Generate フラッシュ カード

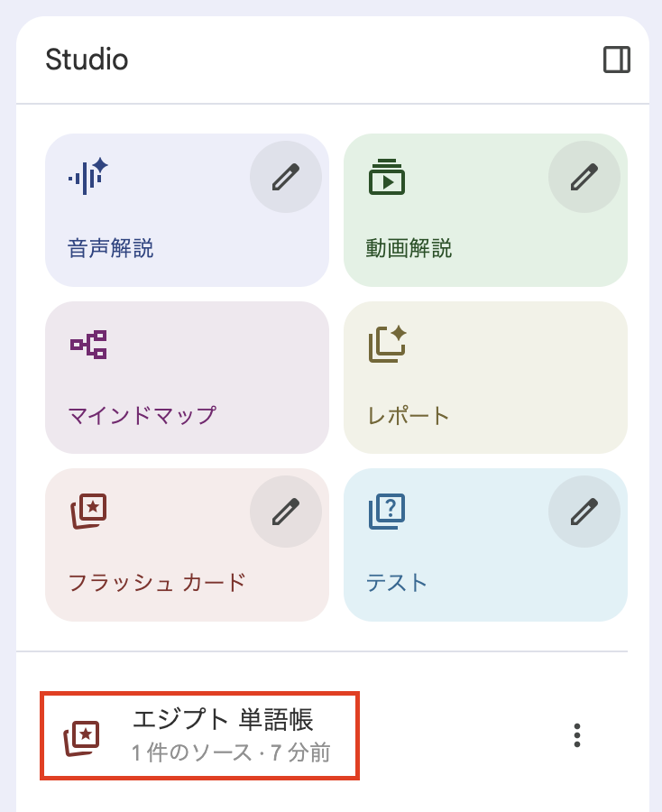pos(157,582)
